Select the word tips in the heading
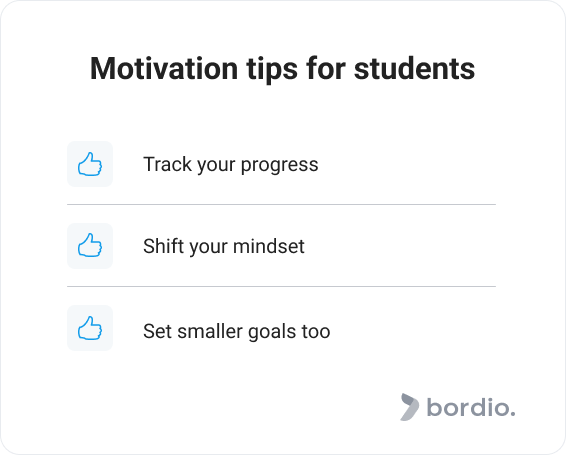Viewport: 566px width, 455px height. [x=272, y=70]
